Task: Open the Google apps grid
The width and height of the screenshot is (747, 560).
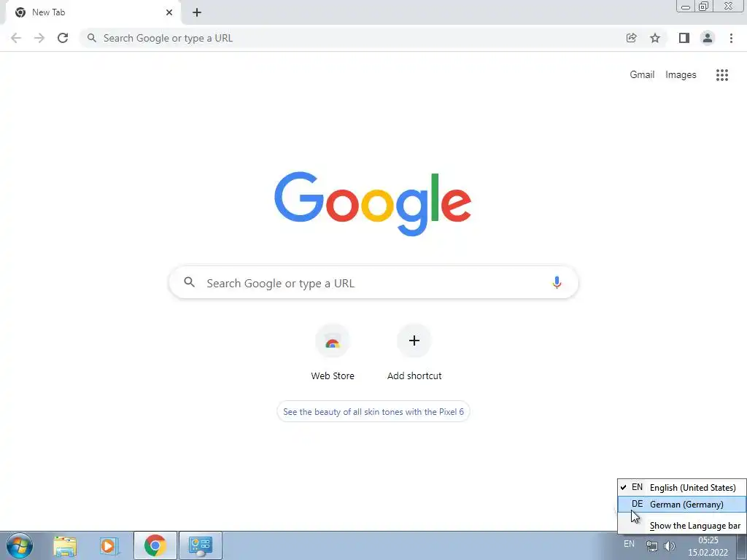Action: (721, 75)
